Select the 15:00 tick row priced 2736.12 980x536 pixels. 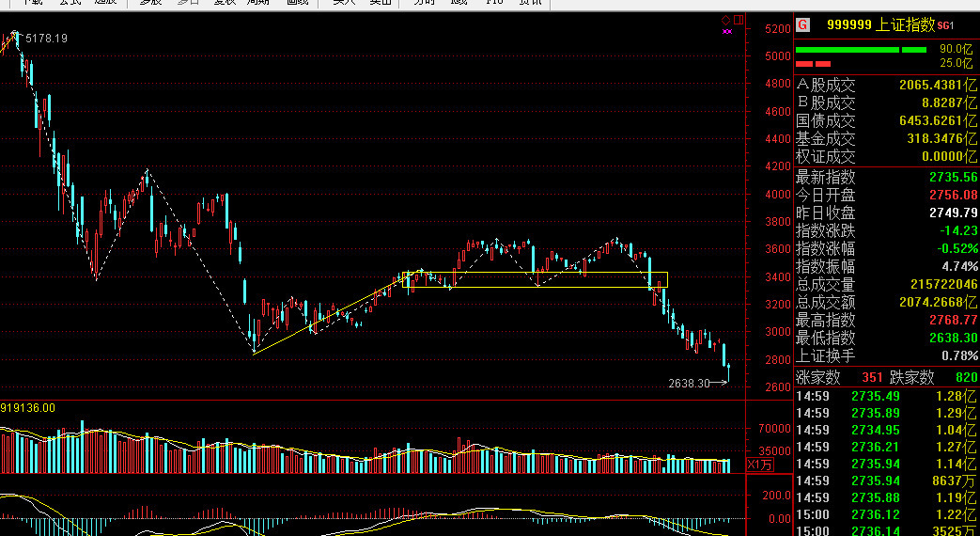(887, 514)
